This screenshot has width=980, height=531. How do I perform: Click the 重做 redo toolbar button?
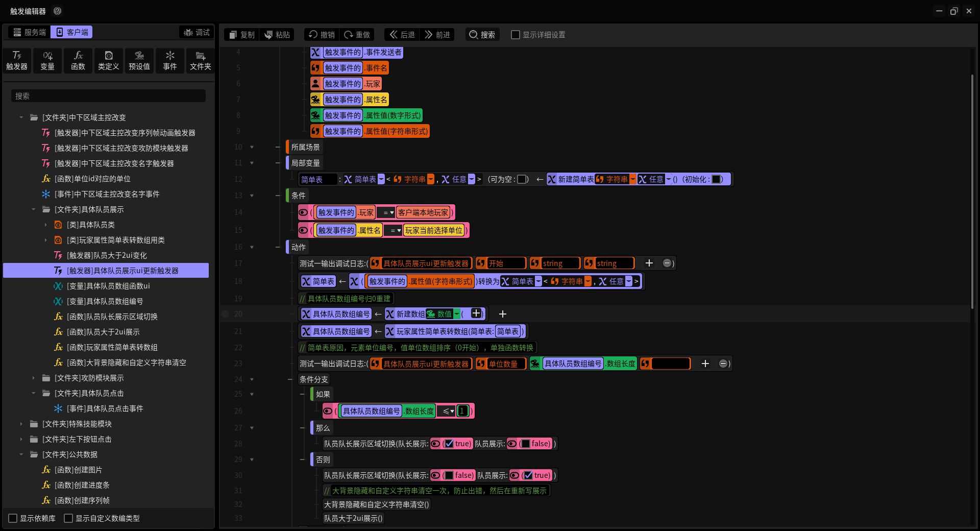(x=357, y=35)
